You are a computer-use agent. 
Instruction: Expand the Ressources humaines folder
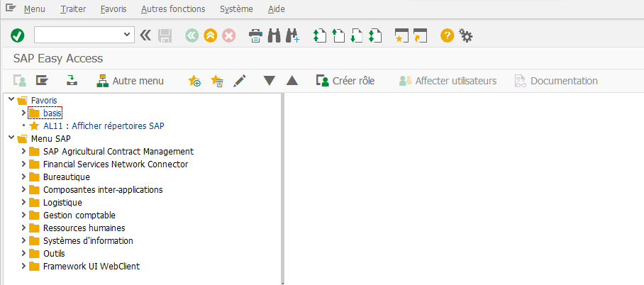(x=23, y=228)
